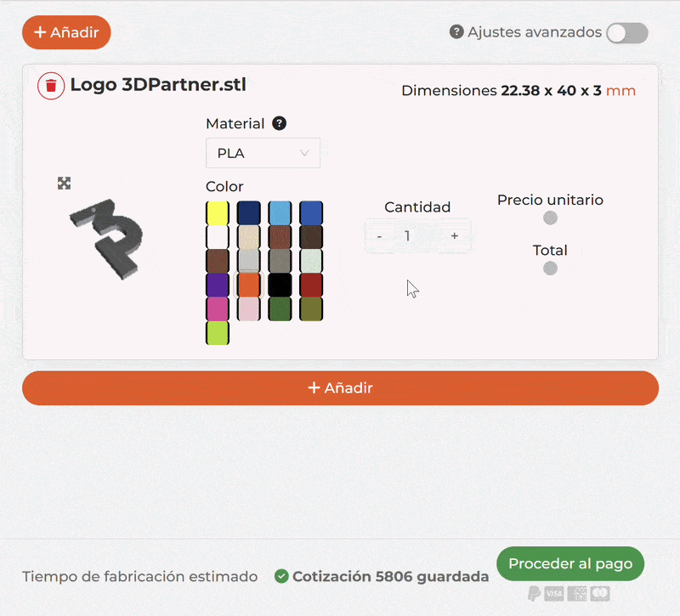Image resolution: width=680 pixels, height=616 pixels.
Task: Select the black color swatch
Action: (x=280, y=285)
